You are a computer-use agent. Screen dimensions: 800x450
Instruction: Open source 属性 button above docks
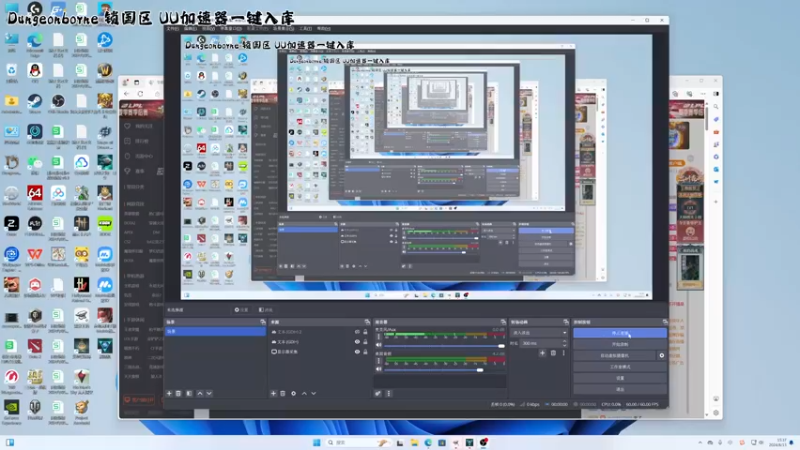[x=241, y=310]
